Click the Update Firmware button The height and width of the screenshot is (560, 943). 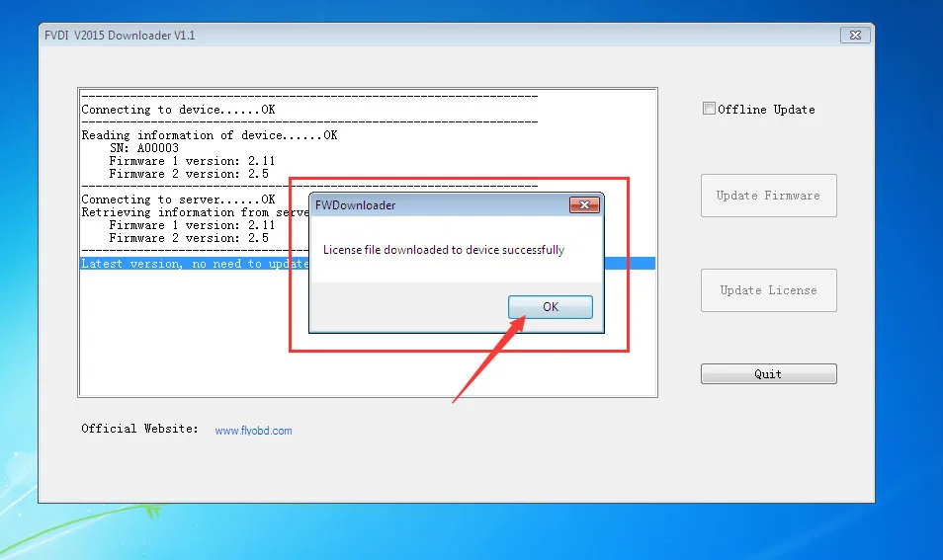point(769,196)
